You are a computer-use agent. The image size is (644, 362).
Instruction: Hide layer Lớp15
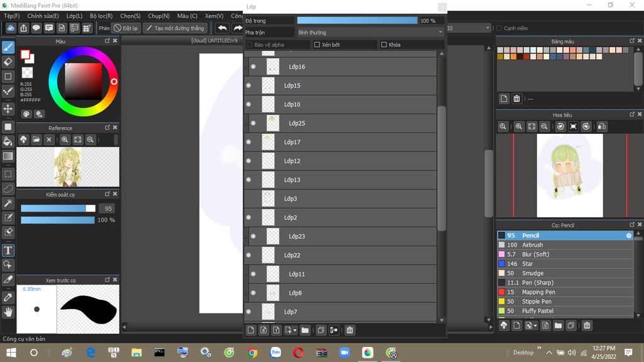pyautogui.click(x=248, y=85)
